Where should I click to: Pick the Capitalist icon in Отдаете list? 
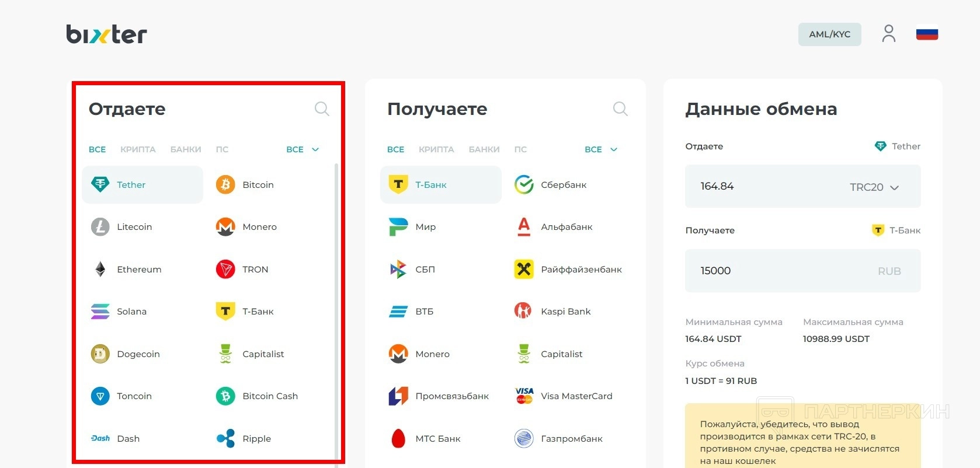pyautogui.click(x=225, y=354)
